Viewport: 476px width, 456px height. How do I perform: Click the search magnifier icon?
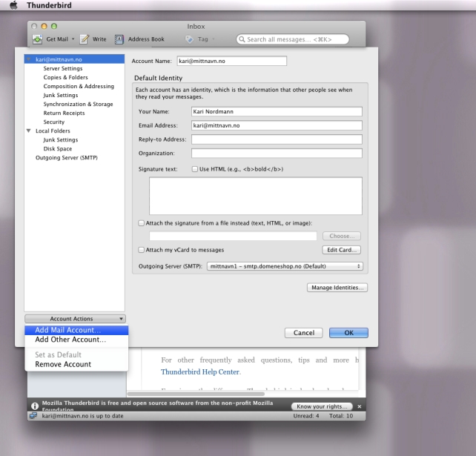[x=242, y=39]
